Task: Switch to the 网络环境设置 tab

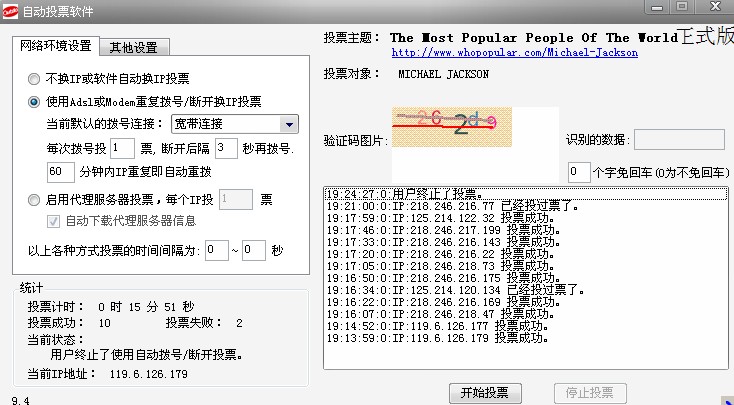Action: [53, 46]
